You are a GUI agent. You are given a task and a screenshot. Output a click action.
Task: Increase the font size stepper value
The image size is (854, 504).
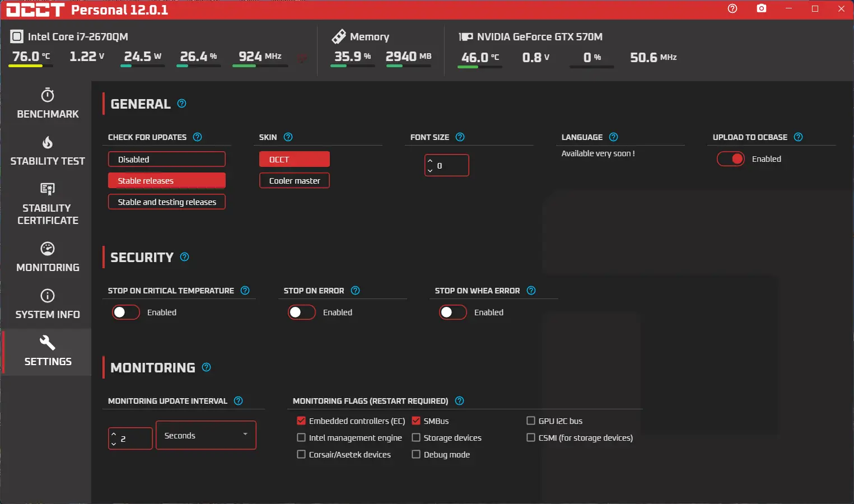click(x=430, y=161)
